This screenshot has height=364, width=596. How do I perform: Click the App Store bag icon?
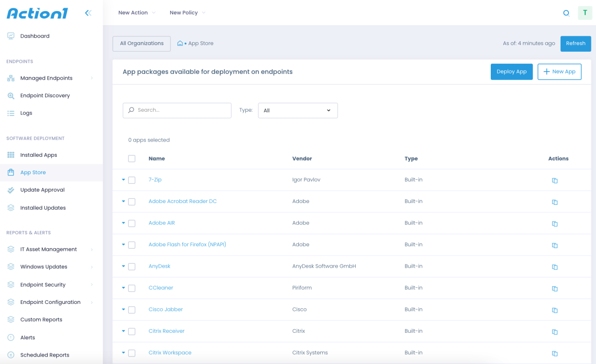(x=11, y=172)
